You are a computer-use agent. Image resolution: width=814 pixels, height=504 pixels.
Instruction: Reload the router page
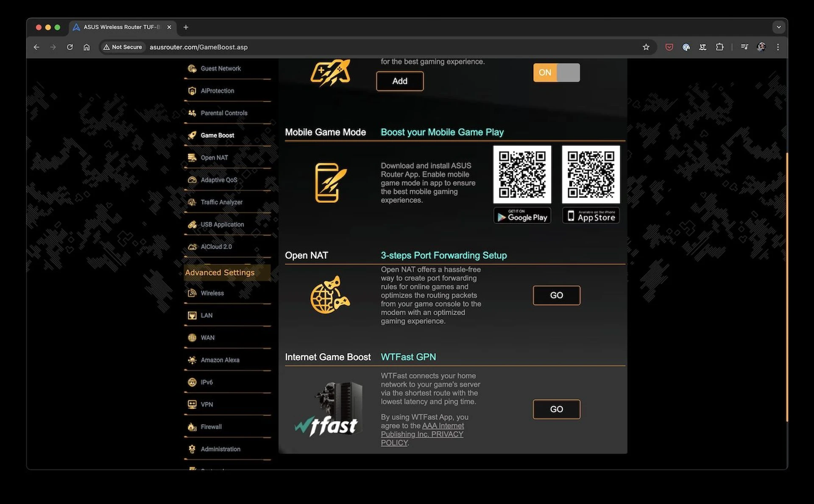(70, 47)
